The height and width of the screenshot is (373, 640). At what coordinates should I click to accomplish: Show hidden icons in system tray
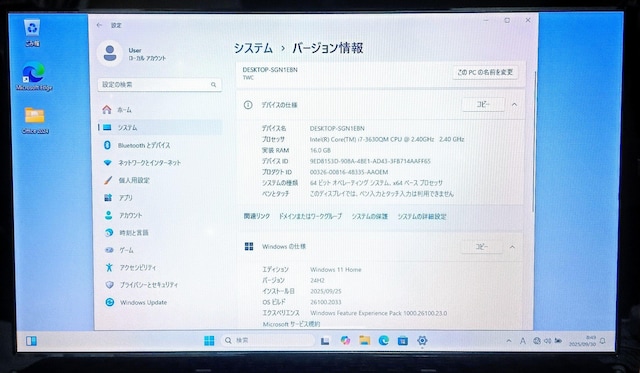[509, 341]
